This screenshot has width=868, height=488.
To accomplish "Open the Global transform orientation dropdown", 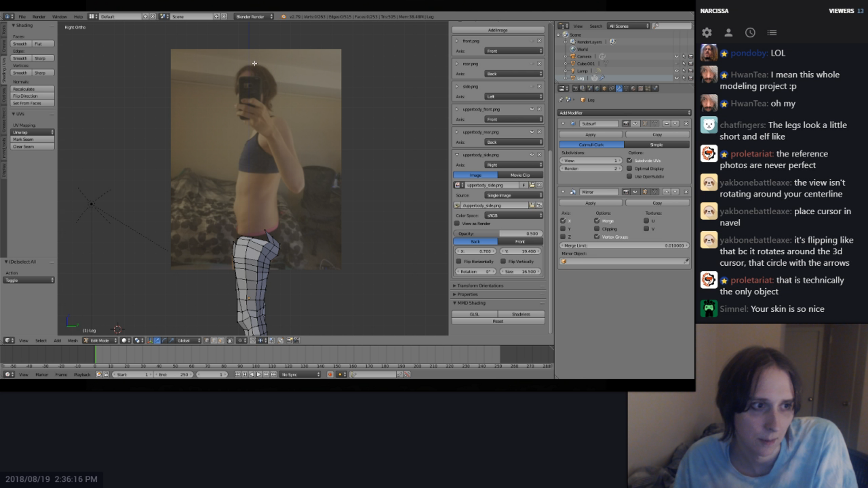I will pyautogui.click(x=189, y=340).
